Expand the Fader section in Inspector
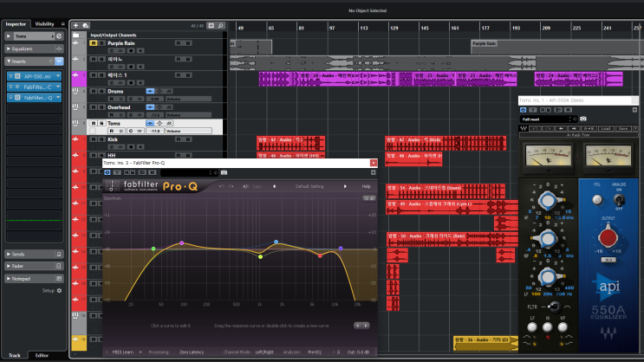 point(9,267)
